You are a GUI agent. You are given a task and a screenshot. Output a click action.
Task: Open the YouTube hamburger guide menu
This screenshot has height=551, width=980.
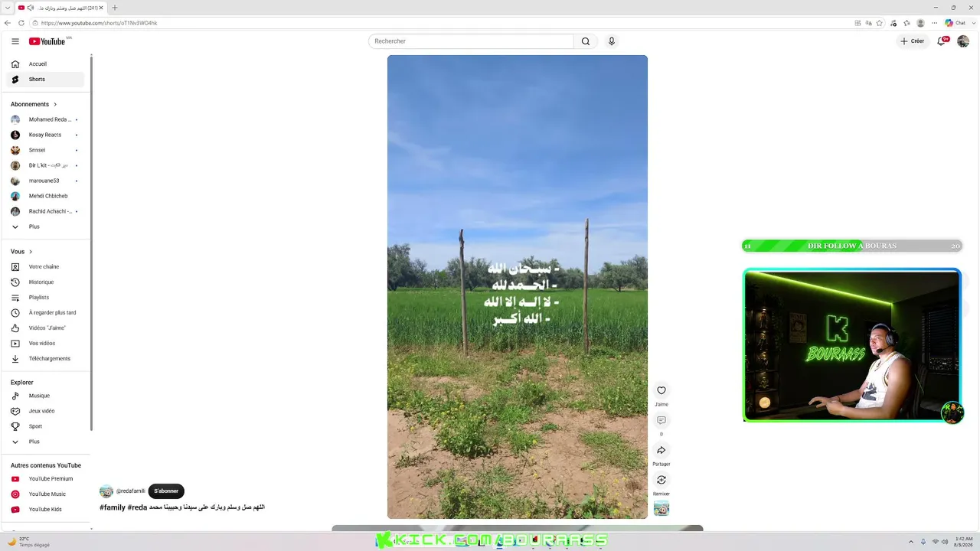click(x=15, y=41)
